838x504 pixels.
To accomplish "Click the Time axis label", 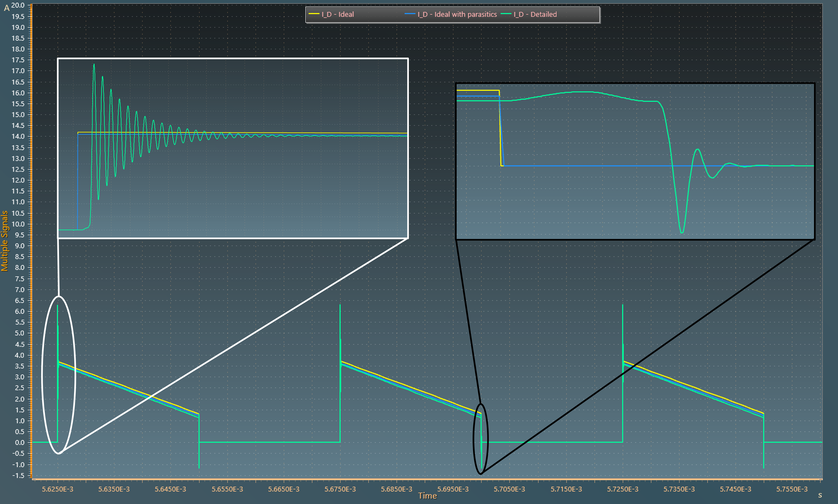I will [x=427, y=496].
